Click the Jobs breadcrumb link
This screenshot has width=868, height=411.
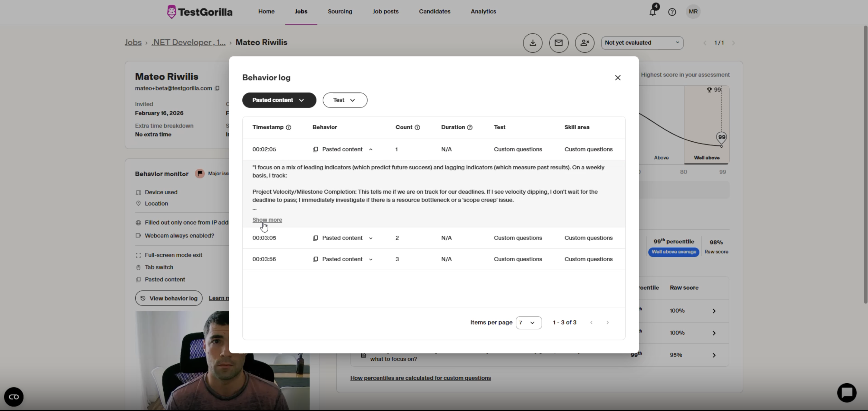point(133,42)
